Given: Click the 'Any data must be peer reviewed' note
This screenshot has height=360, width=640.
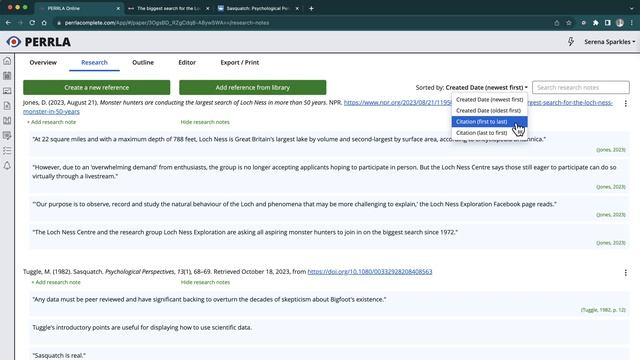Looking at the screenshot, I should [x=329, y=304].
